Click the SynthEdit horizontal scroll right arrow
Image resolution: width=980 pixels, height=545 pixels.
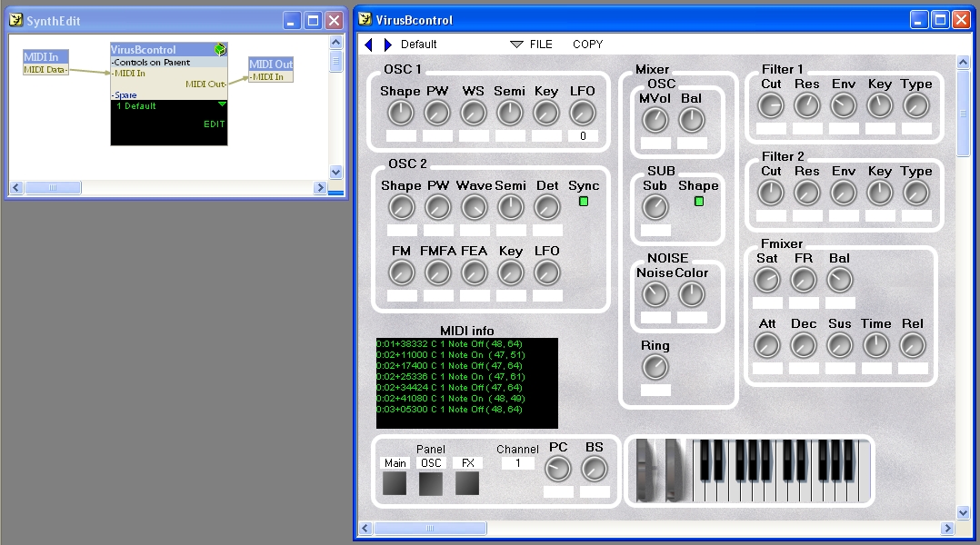click(321, 187)
